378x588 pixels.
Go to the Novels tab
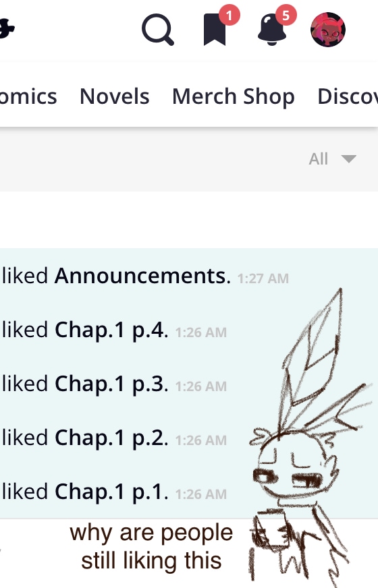(115, 96)
